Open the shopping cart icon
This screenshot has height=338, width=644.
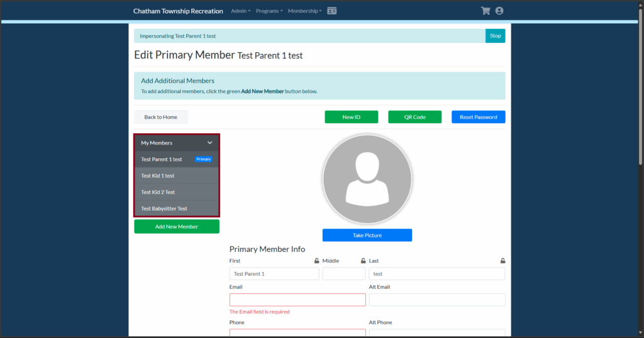486,11
